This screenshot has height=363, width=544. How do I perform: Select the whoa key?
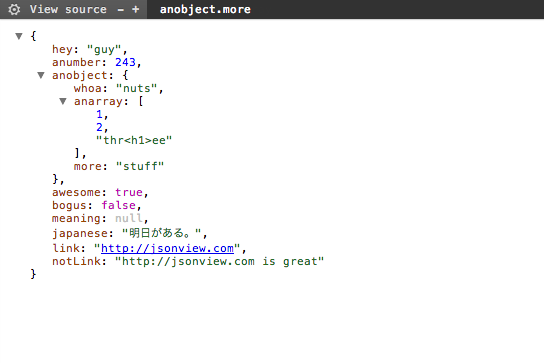[87, 88]
